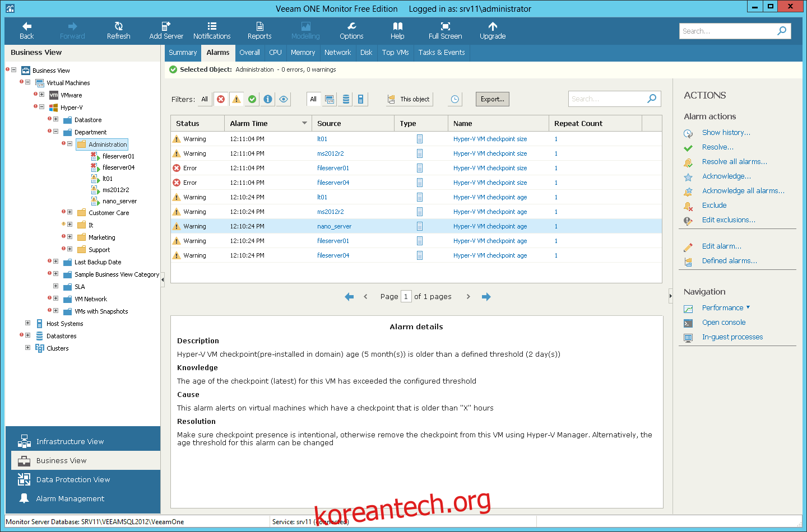807x532 pixels.
Task: Click the time range clock icon
Action: [455, 99]
